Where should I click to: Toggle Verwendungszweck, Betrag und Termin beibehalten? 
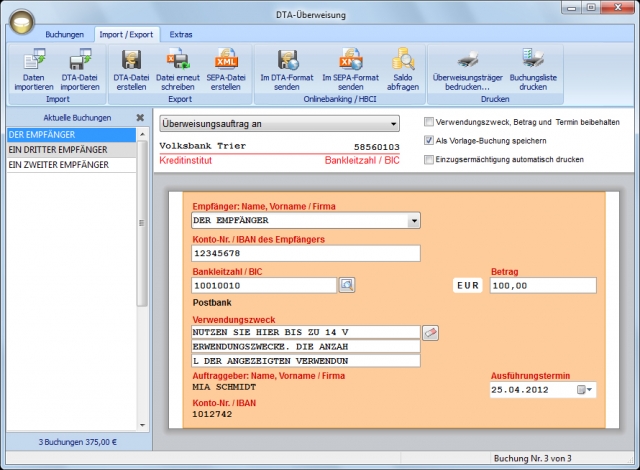click(x=429, y=122)
